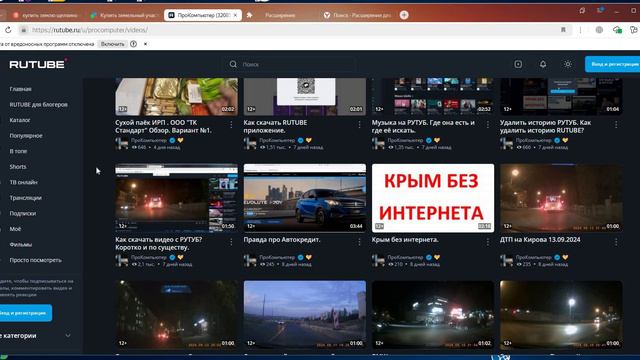Play the daytime road dashcam thumbnail
Viewport: 640px width, 360px height.
click(304, 314)
